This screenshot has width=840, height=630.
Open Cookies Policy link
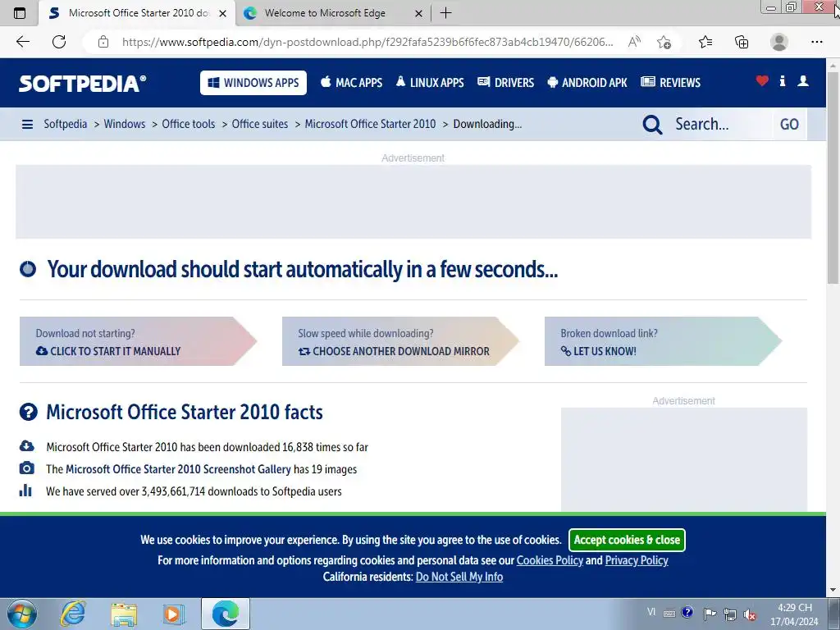550,560
